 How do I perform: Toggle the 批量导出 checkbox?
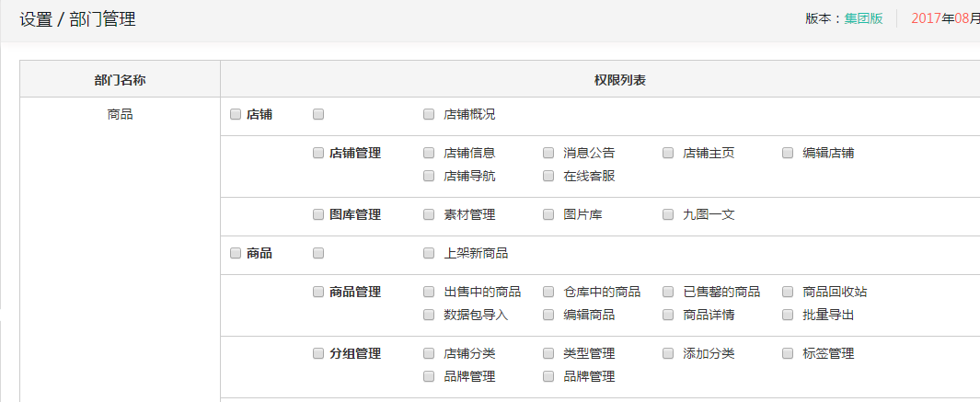(788, 316)
